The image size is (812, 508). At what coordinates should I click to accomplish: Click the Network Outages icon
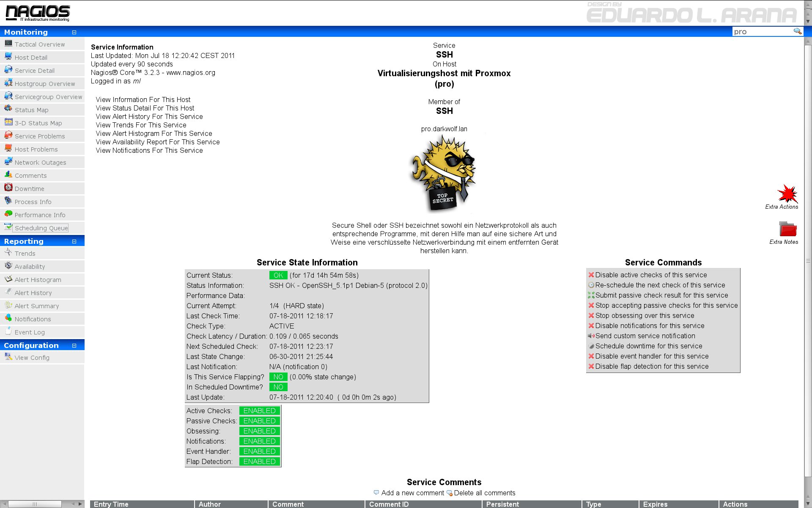pos(8,161)
